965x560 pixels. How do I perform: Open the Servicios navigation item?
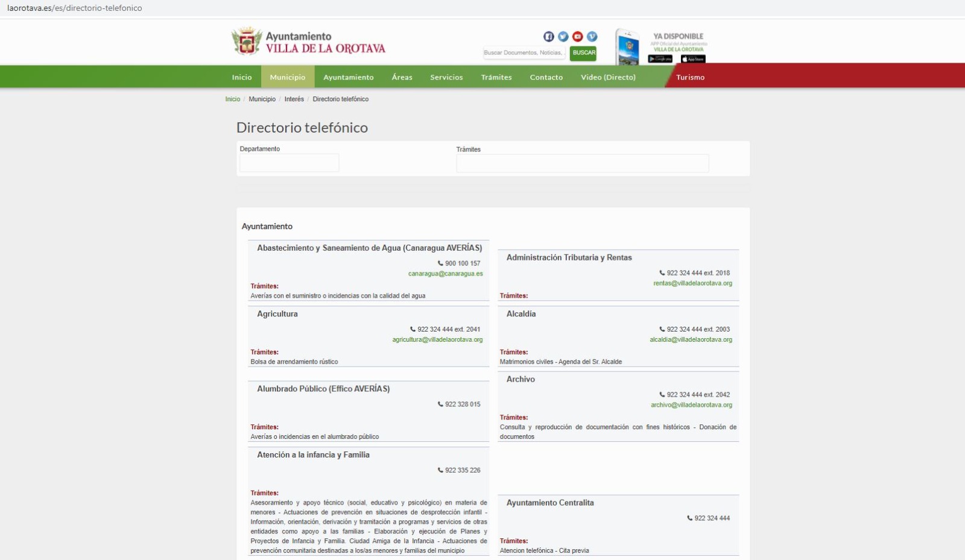pyautogui.click(x=446, y=77)
